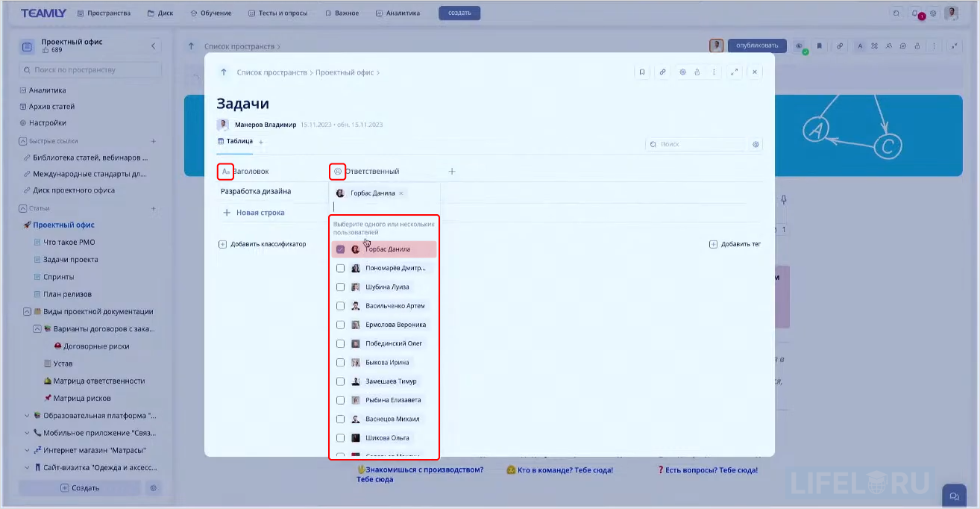Open the three-dot menu in the modal toolbar
The width and height of the screenshot is (980, 509).
[714, 72]
